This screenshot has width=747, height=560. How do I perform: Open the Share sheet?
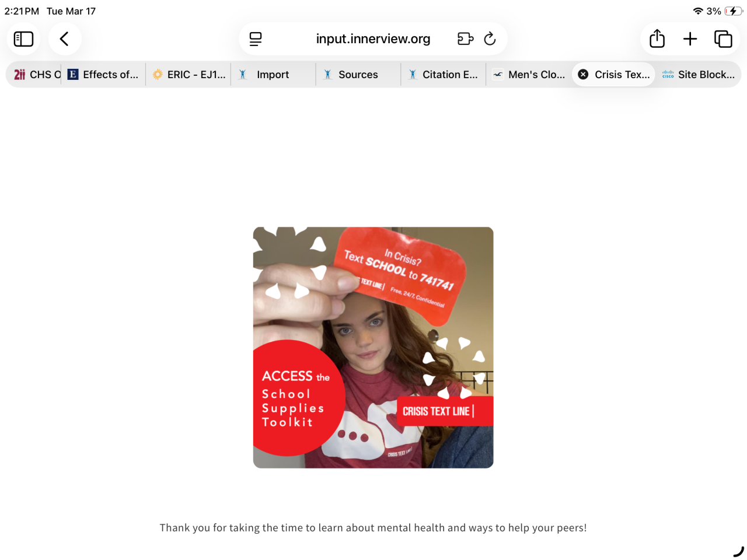click(657, 39)
